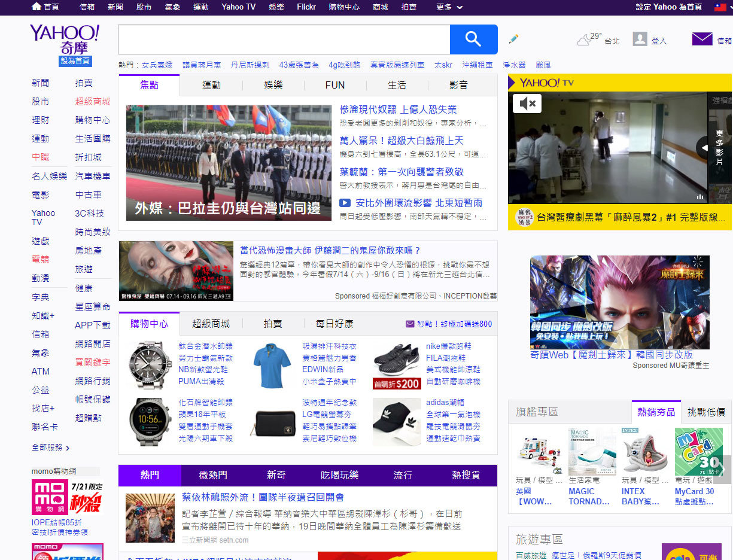Screen dimensions: 733x560
Task: Open Flickr in the top navigation
Action: point(306,7)
